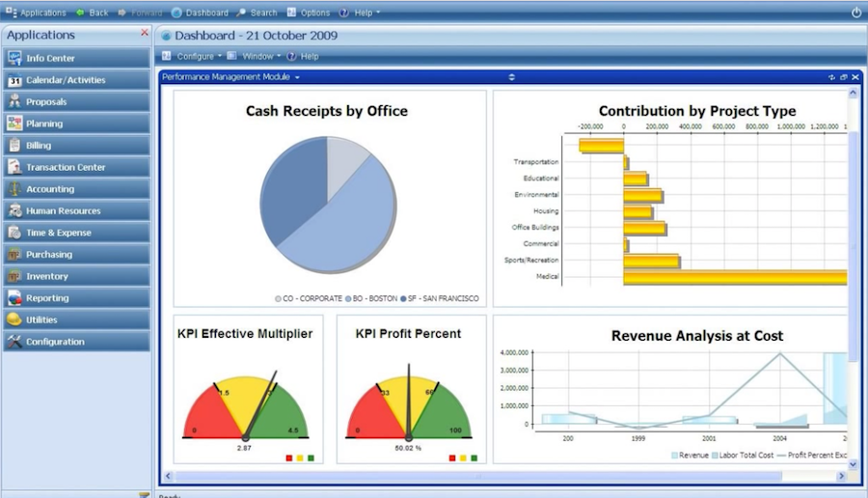Screen dimensions: 868x498
Task: Open the Reporting chart icon
Action: pos(14,297)
